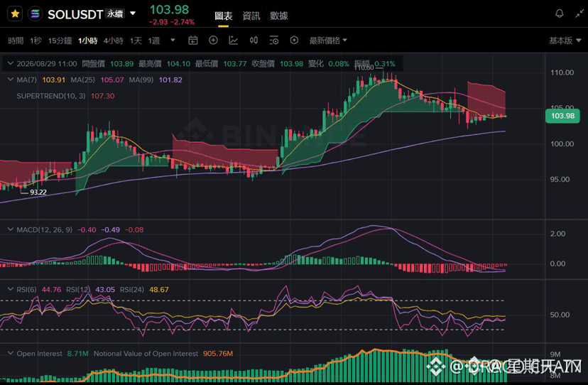
Task: Collapse the Open Interest panel chevron
Action: (11, 353)
